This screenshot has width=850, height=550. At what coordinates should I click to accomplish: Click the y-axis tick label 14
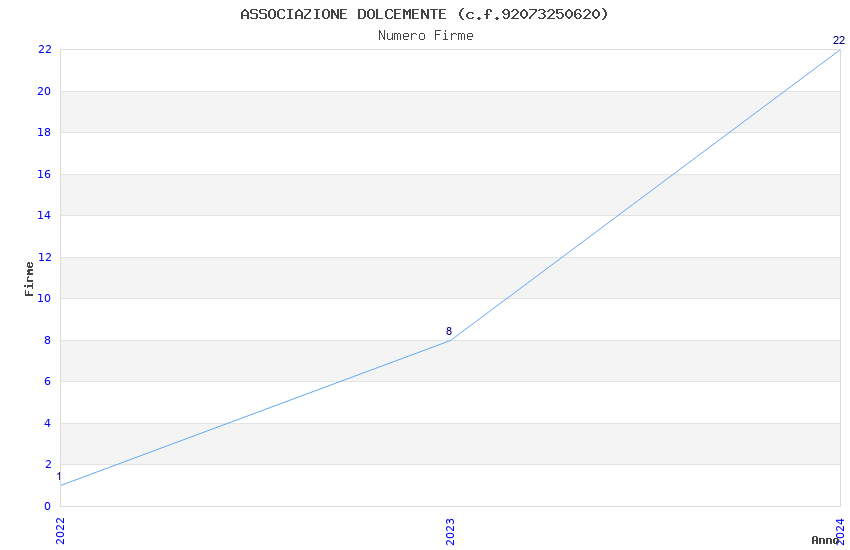click(x=44, y=215)
